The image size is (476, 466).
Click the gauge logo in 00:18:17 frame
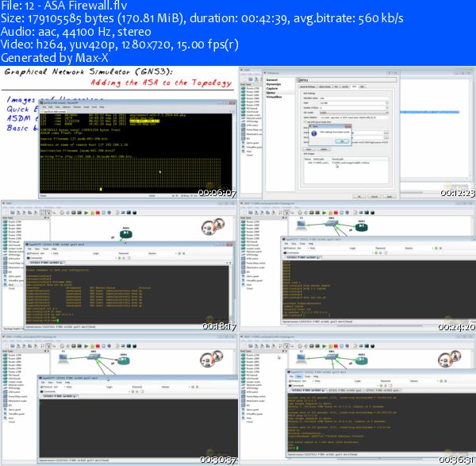(x=213, y=226)
